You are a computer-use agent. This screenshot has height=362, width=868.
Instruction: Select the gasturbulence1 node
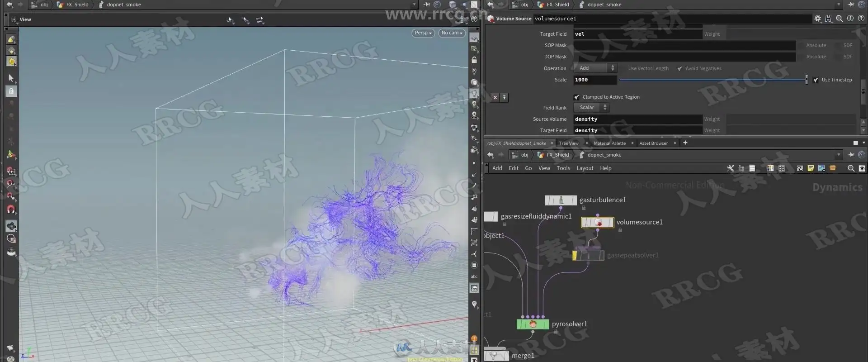(x=561, y=200)
